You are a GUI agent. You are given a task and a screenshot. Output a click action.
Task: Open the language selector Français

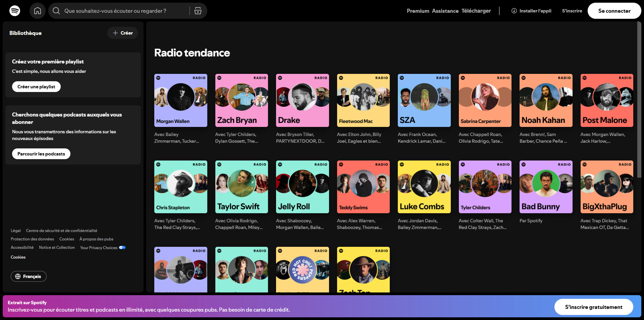(29, 276)
